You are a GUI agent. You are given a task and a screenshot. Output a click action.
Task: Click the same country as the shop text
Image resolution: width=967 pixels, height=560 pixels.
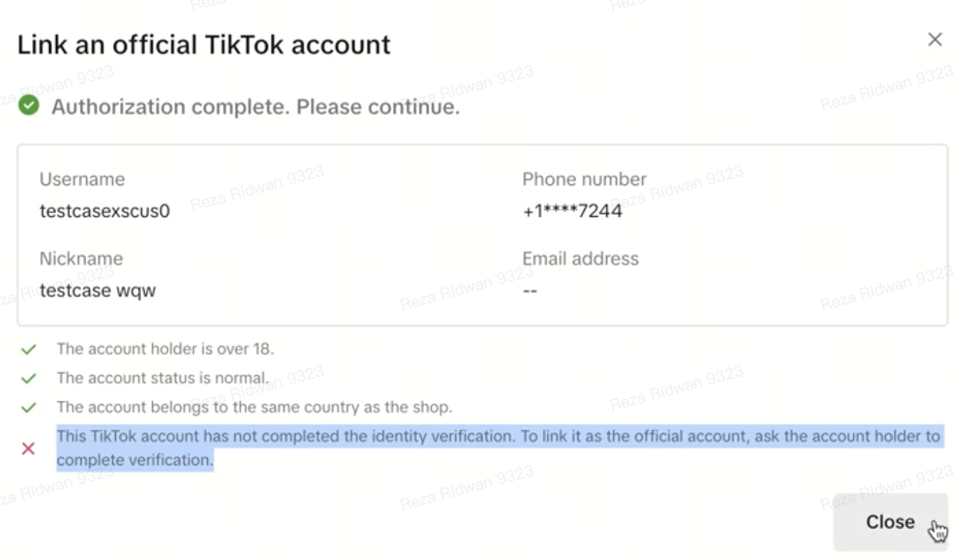tap(254, 407)
